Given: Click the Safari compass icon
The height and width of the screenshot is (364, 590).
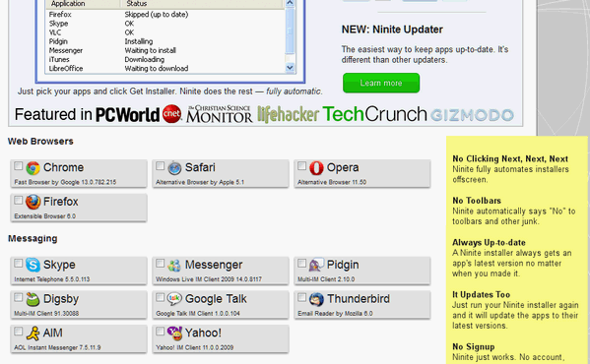Looking at the screenshot, I should click(174, 168).
